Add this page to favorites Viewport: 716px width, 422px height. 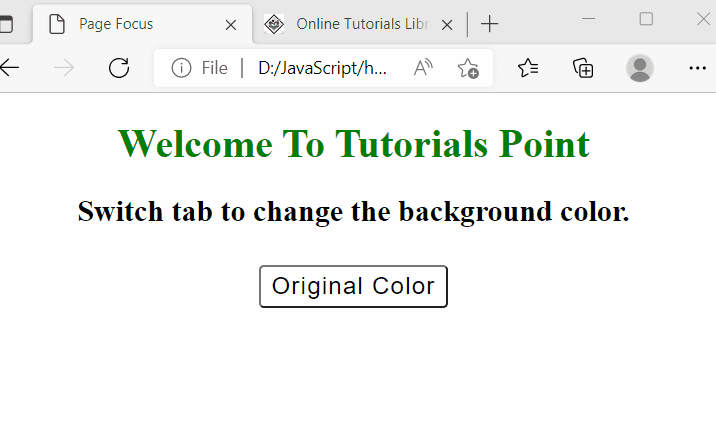pyautogui.click(x=468, y=68)
